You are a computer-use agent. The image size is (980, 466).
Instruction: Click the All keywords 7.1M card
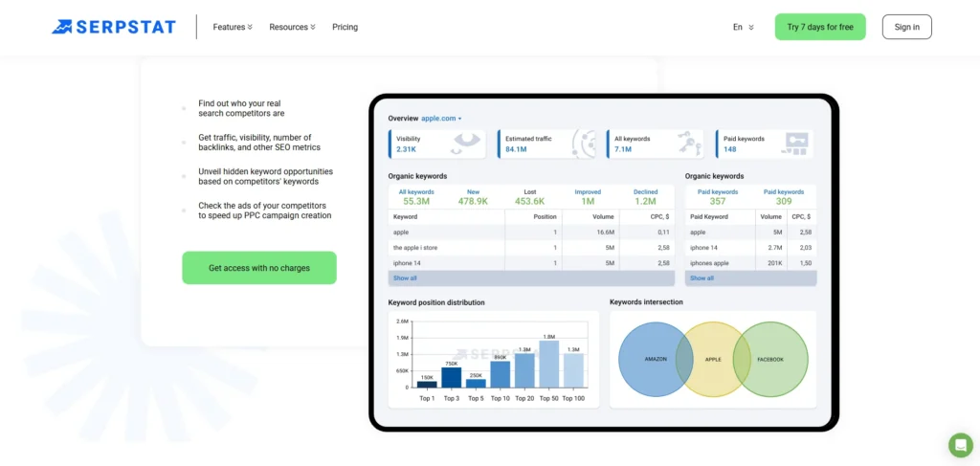655,144
